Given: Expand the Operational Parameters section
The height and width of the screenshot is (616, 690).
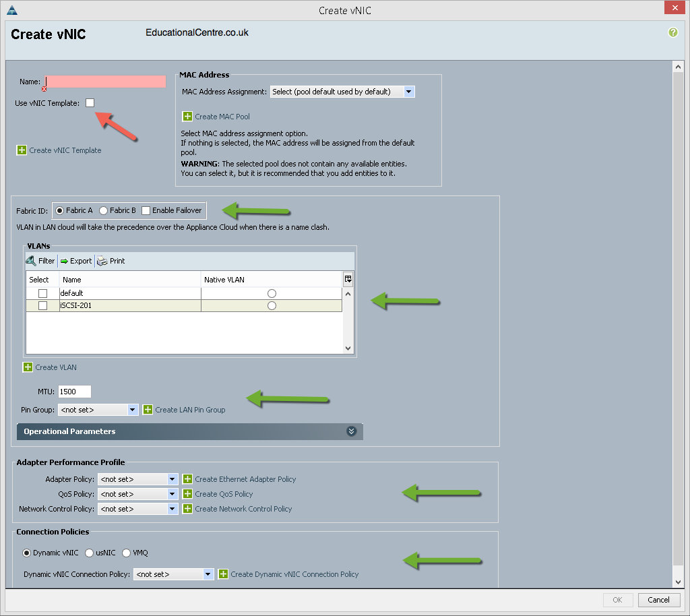Looking at the screenshot, I should (x=351, y=431).
